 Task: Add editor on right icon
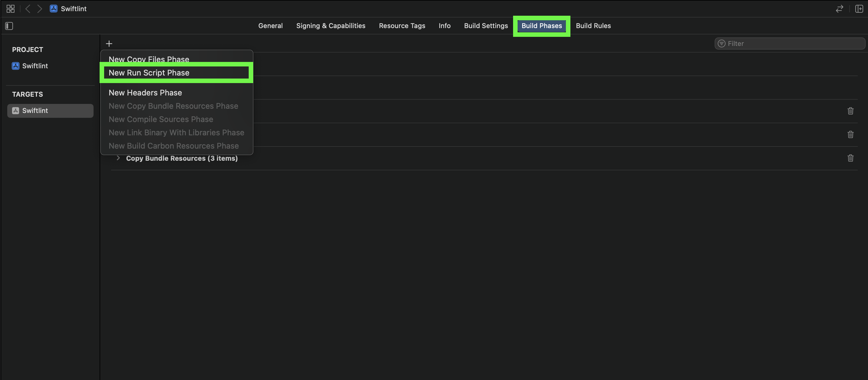click(859, 9)
